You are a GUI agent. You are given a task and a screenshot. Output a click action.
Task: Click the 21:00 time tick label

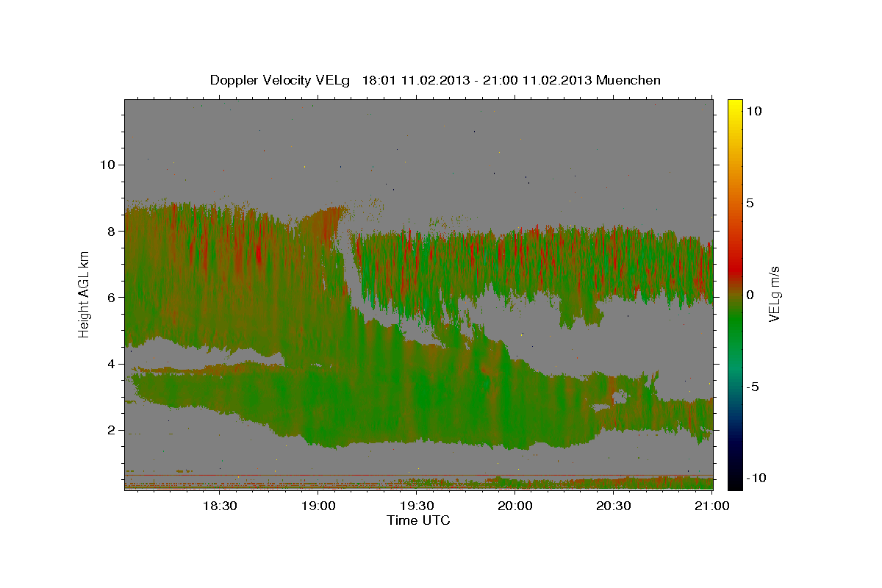pyautogui.click(x=711, y=506)
